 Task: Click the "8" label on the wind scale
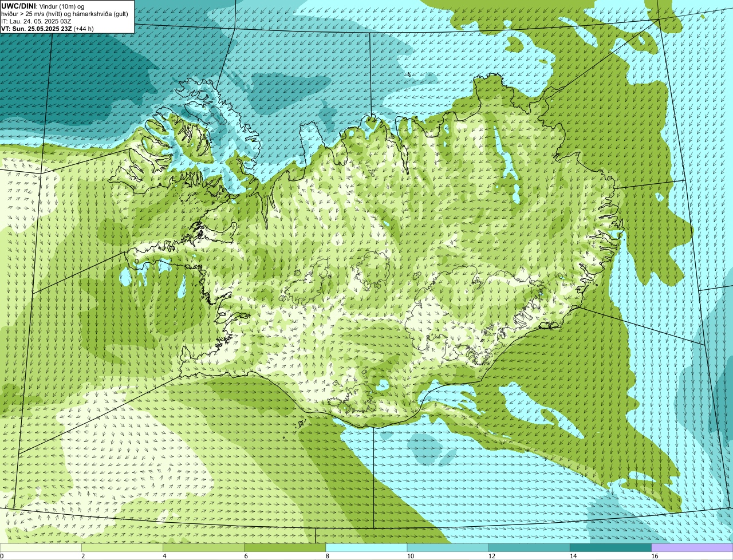pos(328,556)
